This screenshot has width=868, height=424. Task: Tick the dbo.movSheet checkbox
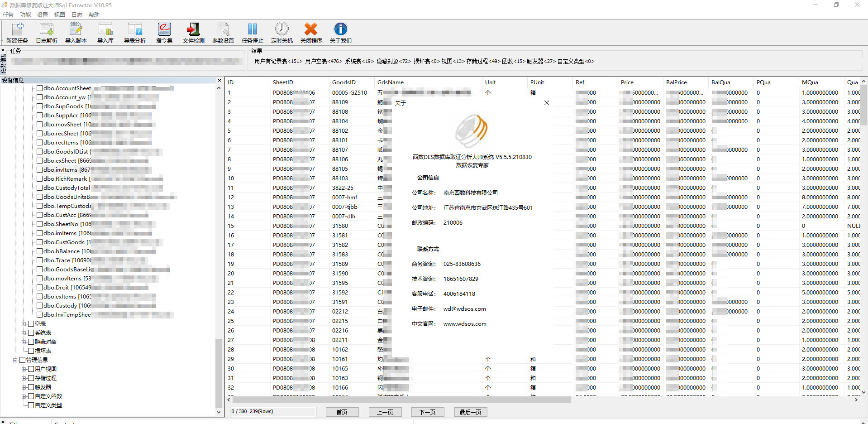coord(40,125)
